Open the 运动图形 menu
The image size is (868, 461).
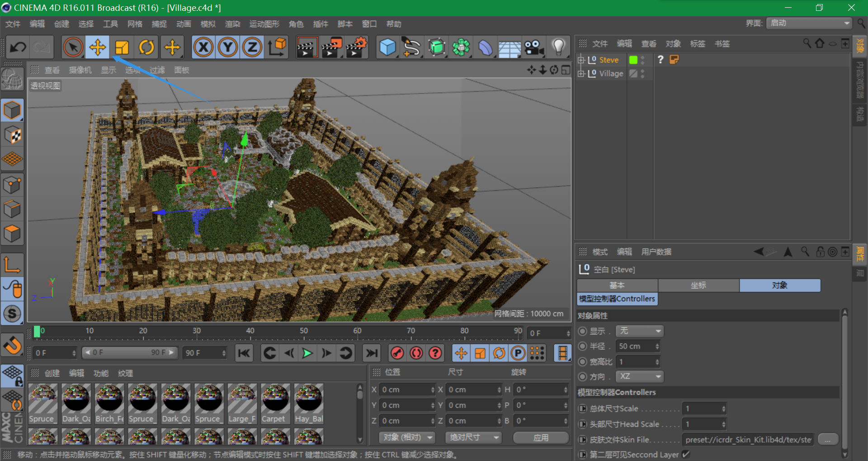point(264,24)
